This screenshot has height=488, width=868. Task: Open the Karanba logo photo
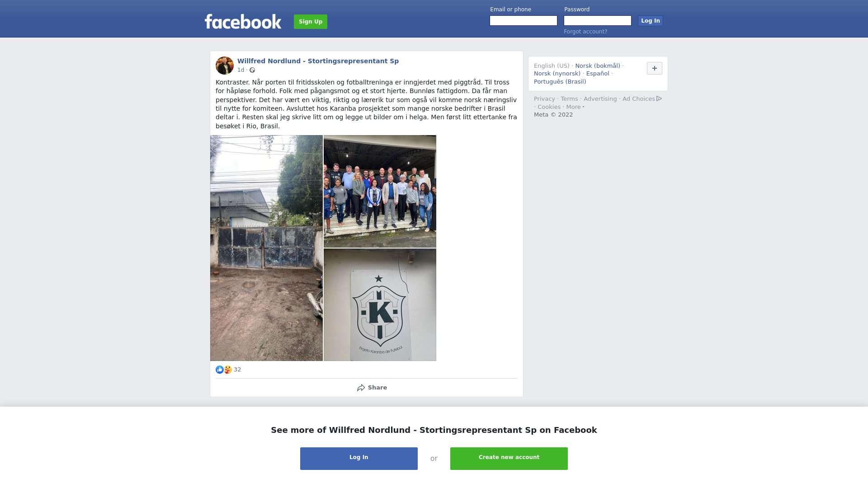(380, 305)
